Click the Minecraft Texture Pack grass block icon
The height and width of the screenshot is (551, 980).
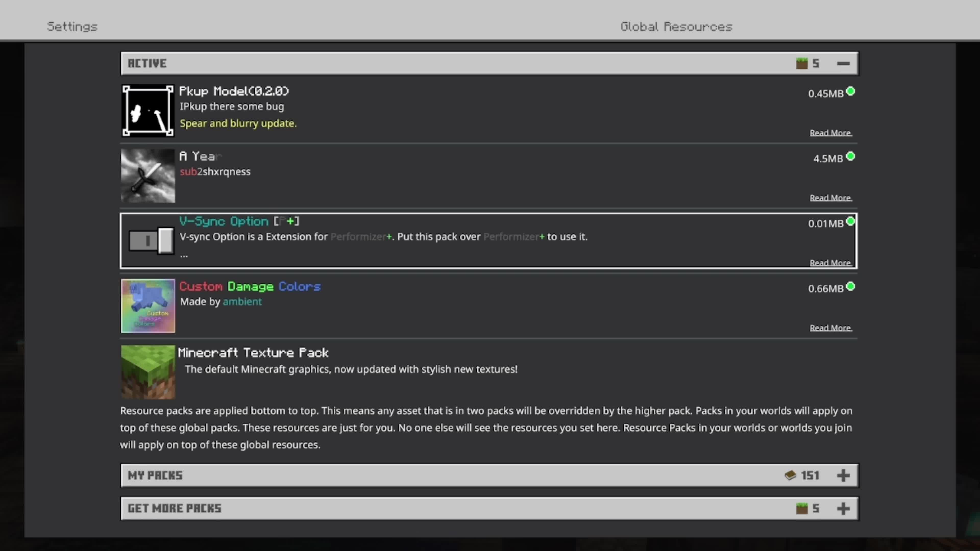[x=148, y=372]
